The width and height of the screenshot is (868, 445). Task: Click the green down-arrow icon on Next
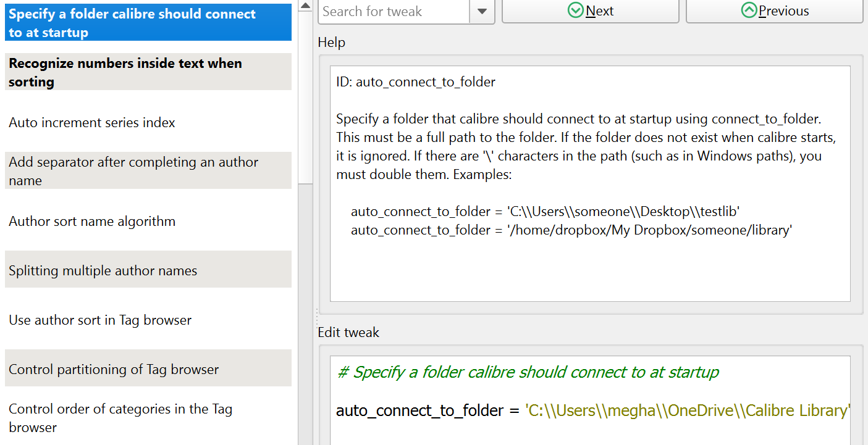pos(575,10)
